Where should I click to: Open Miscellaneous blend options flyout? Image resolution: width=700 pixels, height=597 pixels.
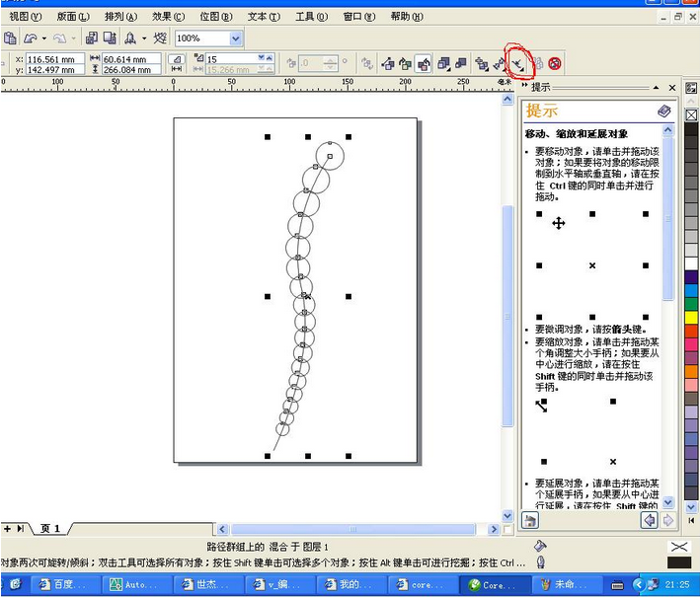tap(482, 64)
